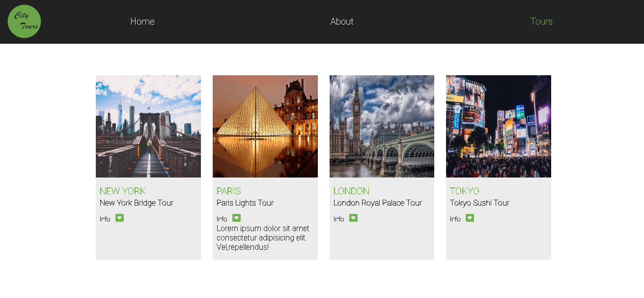Image resolution: width=644 pixels, height=298 pixels.
Task: Click the TOKYO heading
Action: point(465,191)
